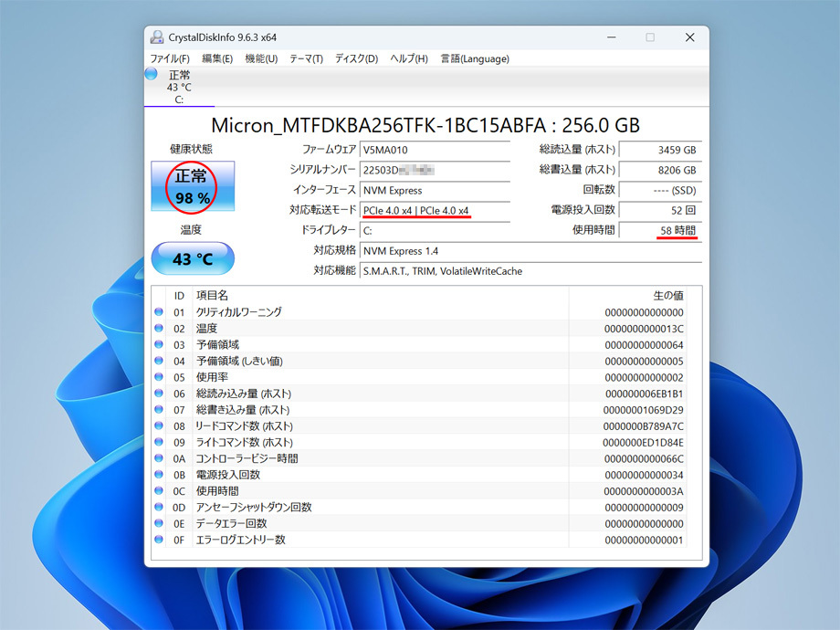The width and height of the screenshot is (840, 630).
Task: Open the 機能(U) menu
Action: 261,58
